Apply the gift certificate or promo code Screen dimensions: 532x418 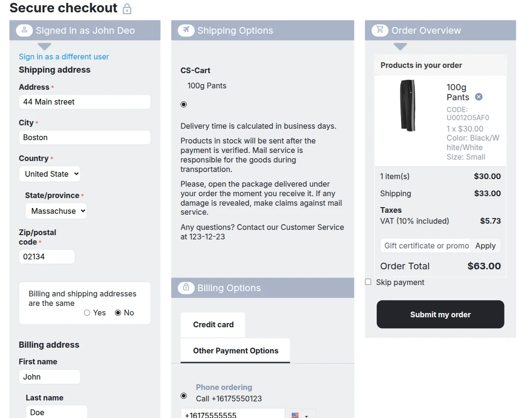pos(485,246)
